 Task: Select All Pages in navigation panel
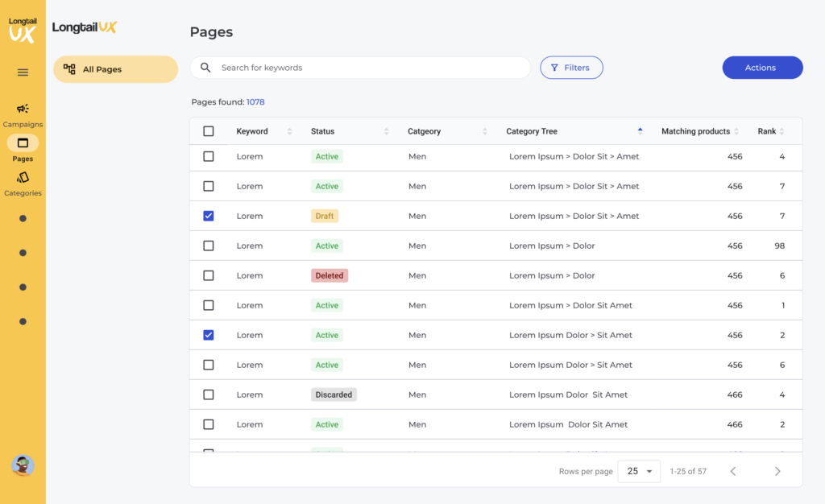click(x=115, y=69)
